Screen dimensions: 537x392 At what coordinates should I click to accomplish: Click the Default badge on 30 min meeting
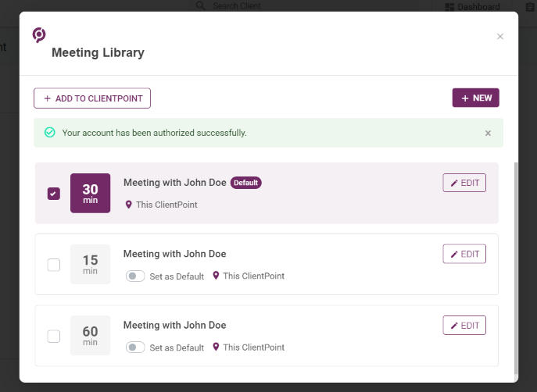[x=246, y=183]
